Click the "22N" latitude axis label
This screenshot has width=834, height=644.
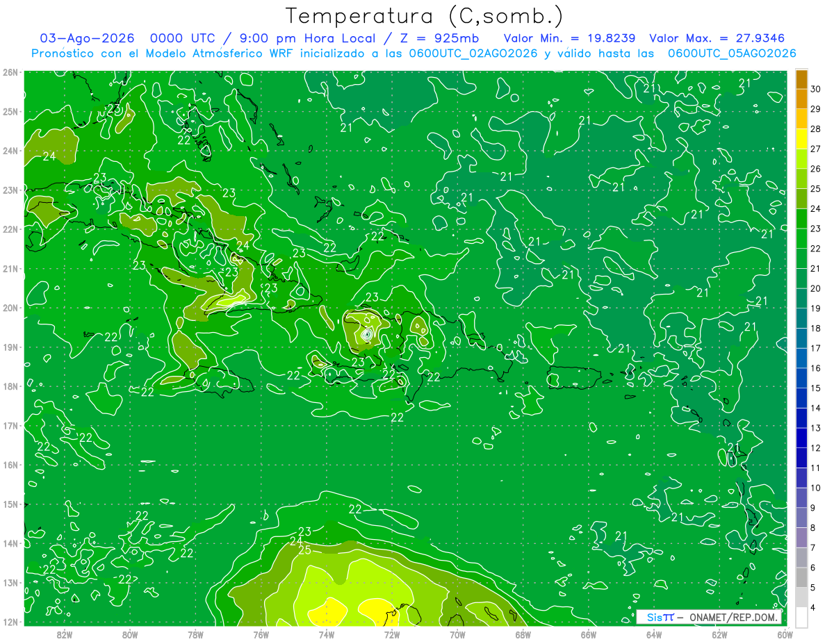click(x=10, y=229)
